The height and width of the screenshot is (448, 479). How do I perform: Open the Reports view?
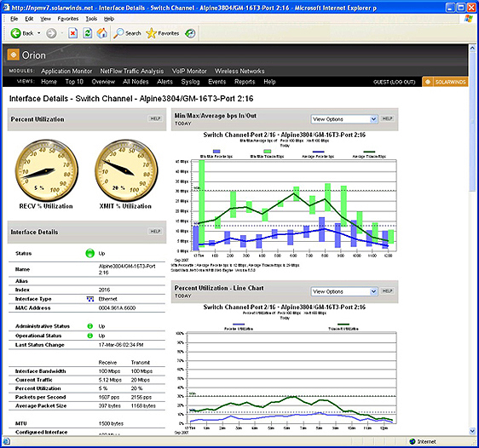(x=245, y=82)
